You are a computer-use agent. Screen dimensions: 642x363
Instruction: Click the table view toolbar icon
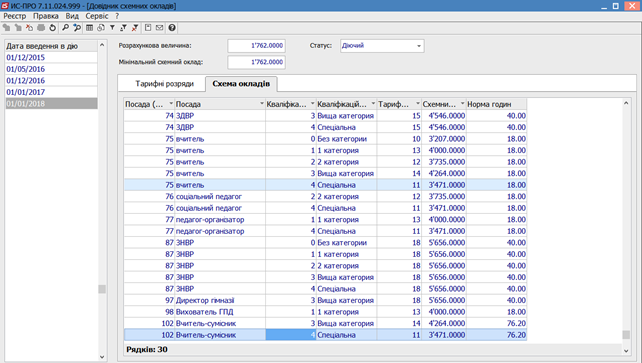(x=89, y=28)
